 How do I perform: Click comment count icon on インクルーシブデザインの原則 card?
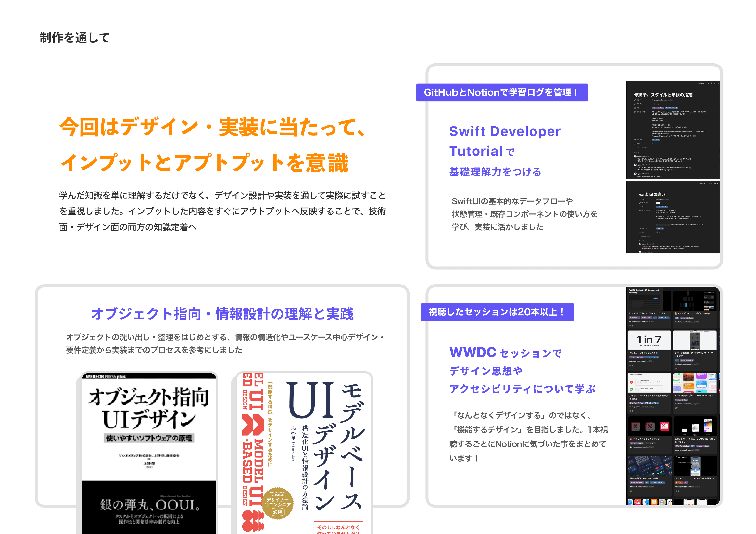[x=631, y=365]
